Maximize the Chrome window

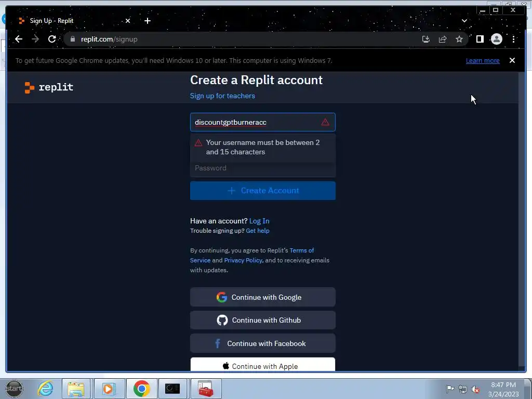495,10
